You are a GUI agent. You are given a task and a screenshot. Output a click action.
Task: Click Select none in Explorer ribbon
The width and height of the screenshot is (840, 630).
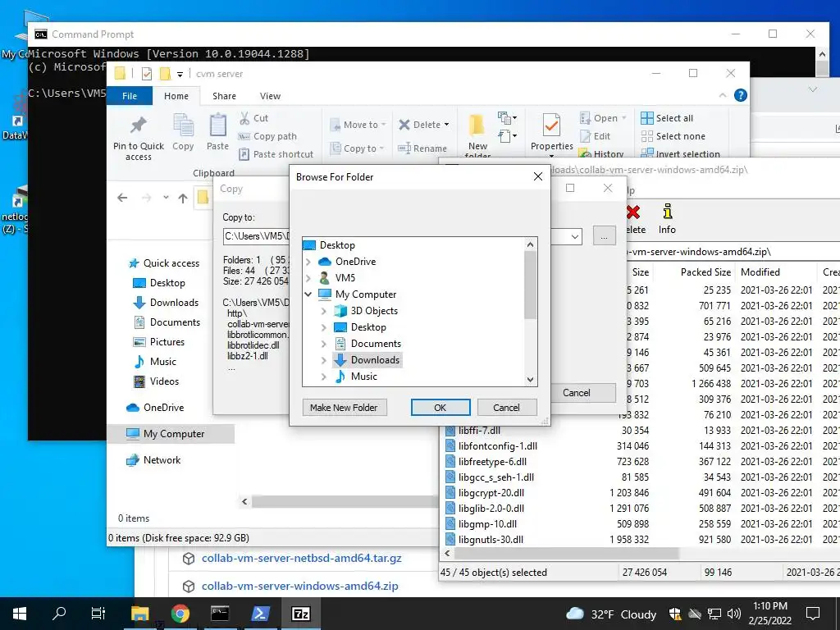673,136
